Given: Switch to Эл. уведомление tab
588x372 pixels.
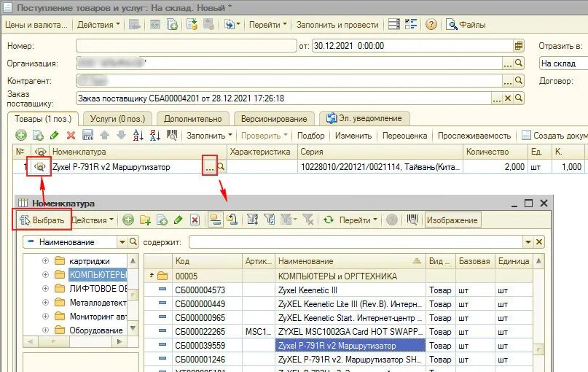Looking at the screenshot, I should 364,119.
